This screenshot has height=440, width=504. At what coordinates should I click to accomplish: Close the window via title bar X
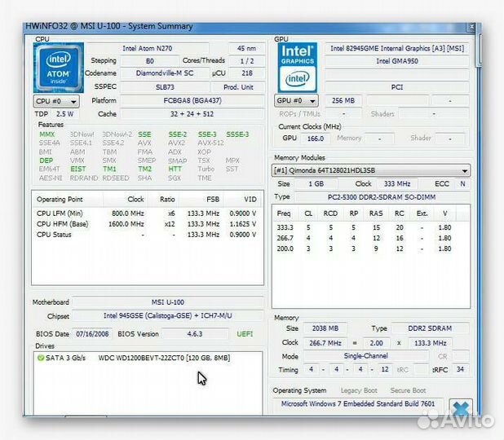[x=471, y=27]
